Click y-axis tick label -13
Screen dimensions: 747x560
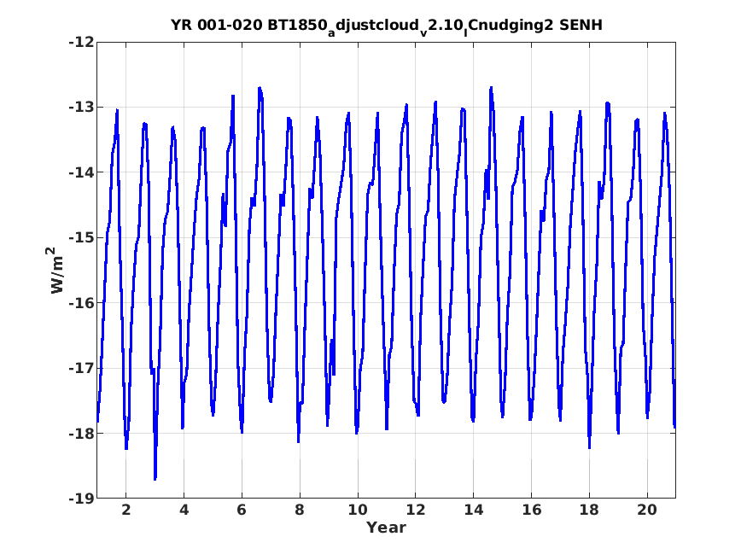pos(81,108)
